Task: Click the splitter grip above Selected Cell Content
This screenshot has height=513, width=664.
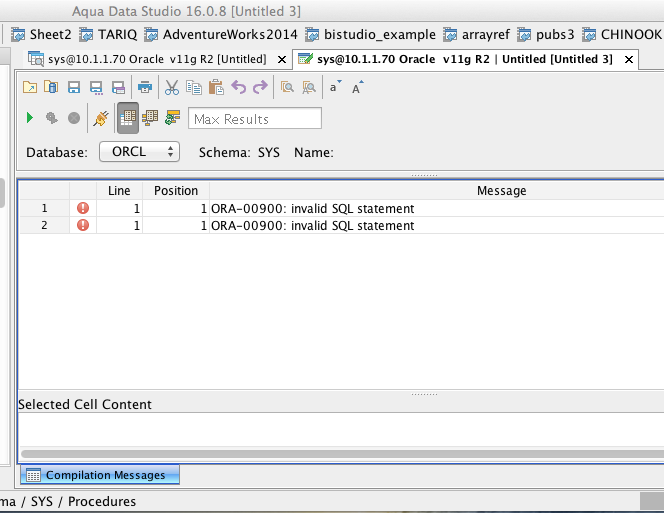Action: [424, 394]
